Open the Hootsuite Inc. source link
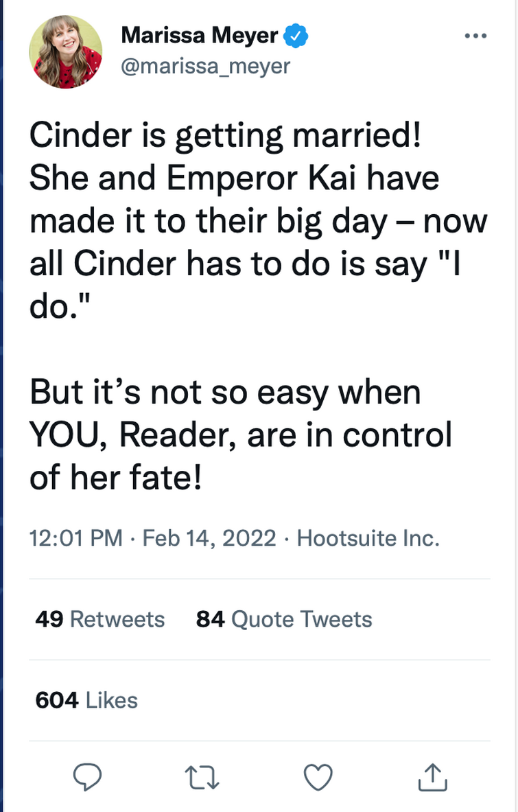This screenshot has height=812, width=518. [368, 537]
